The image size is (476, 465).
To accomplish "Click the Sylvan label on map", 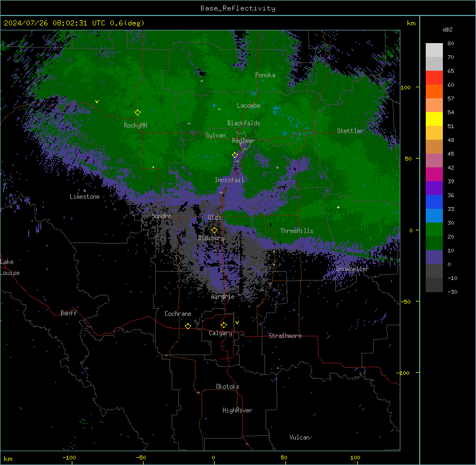I will pos(215,135).
